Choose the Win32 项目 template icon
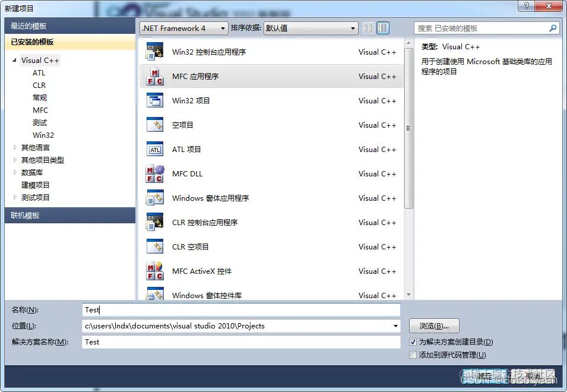Screen dimensions: 567x392 pyautogui.click(x=155, y=100)
